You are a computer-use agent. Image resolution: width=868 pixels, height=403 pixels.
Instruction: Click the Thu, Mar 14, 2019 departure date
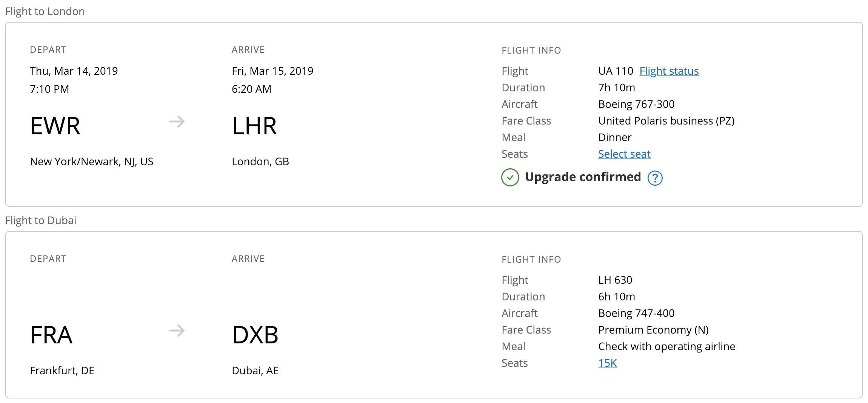click(x=74, y=71)
